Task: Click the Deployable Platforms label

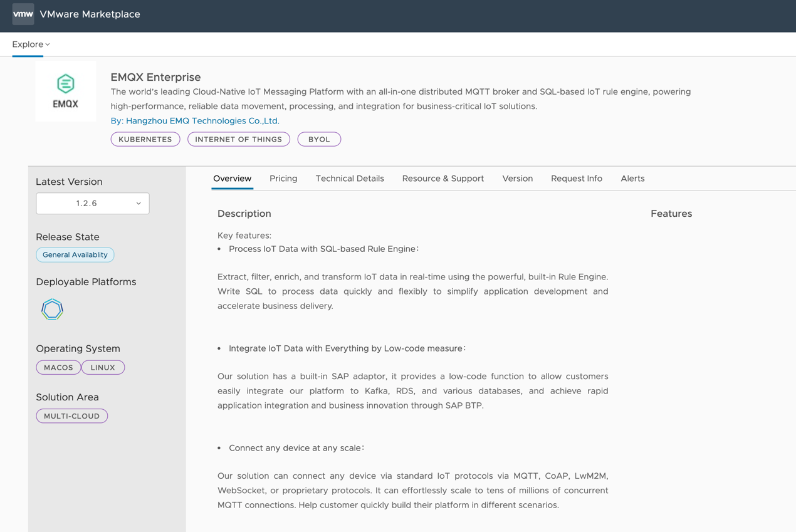Action: coord(86,282)
